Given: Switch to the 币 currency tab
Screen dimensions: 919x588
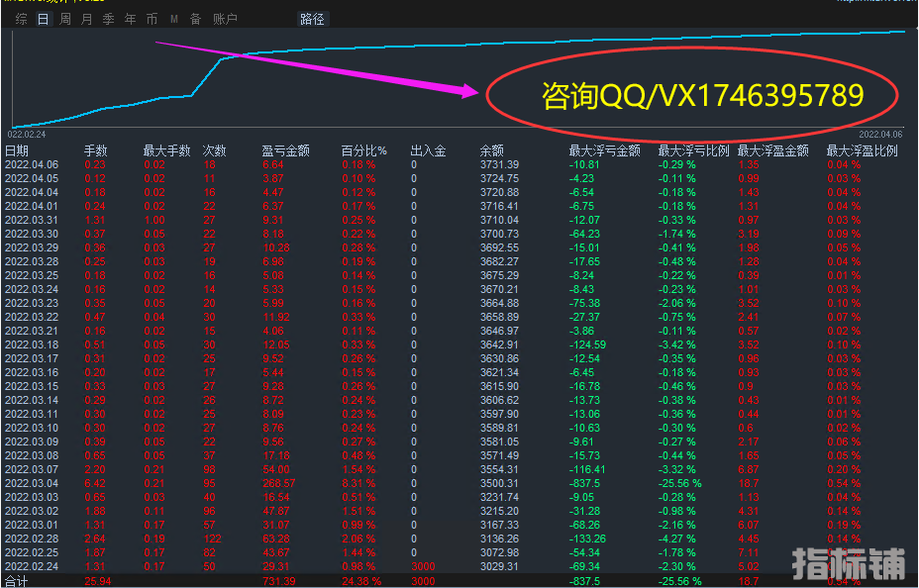Looking at the screenshot, I should 152,19.
